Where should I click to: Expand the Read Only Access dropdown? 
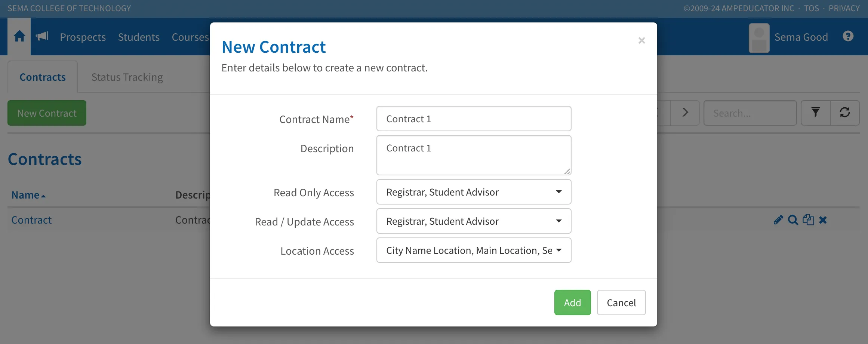coord(474,192)
